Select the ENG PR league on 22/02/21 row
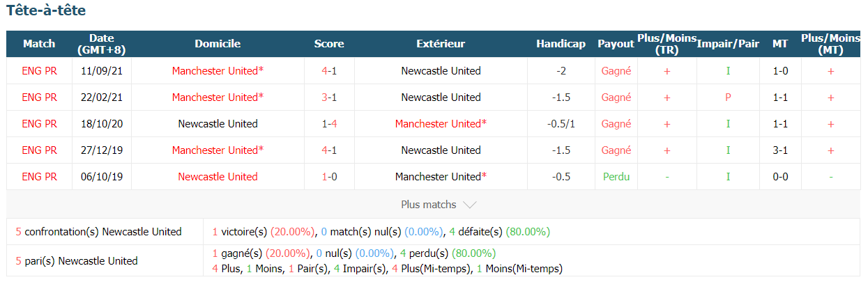Image resolution: width=868 pixels, height=282 pixels. (39, 97)
